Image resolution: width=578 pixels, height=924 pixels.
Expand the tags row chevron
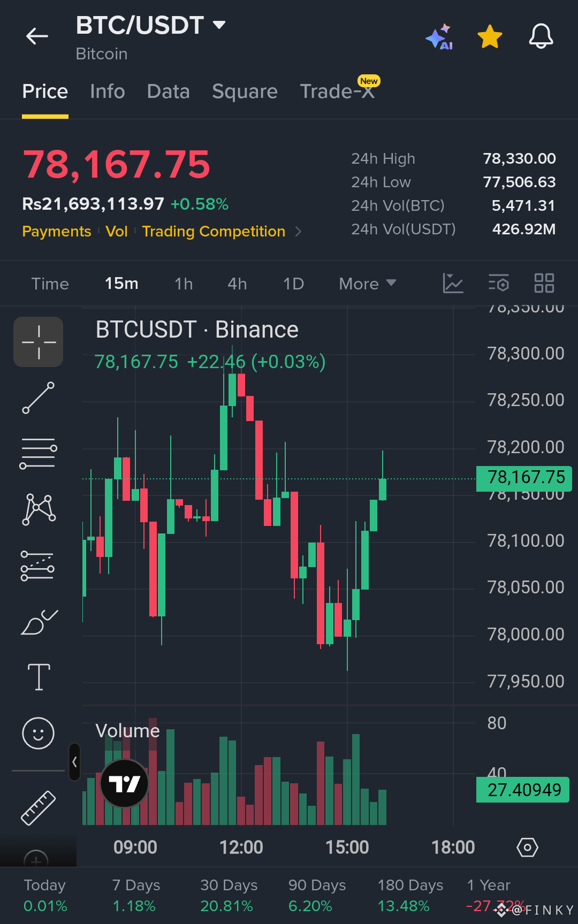298,232
